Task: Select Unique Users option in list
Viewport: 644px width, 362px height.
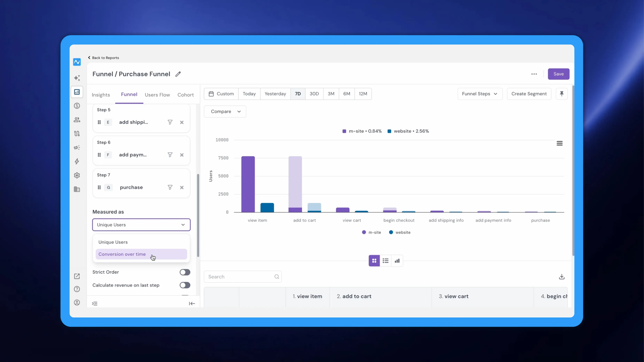Action: coord(141,242)
